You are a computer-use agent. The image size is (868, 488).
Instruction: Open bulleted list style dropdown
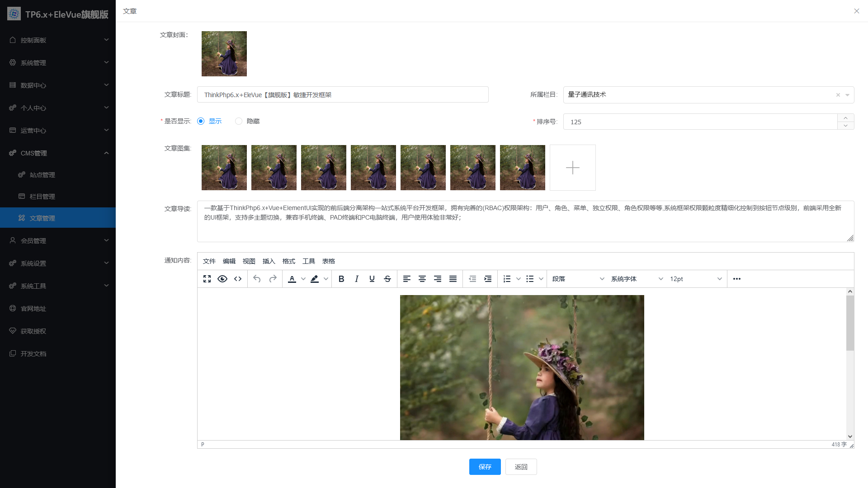coord(541,279)
